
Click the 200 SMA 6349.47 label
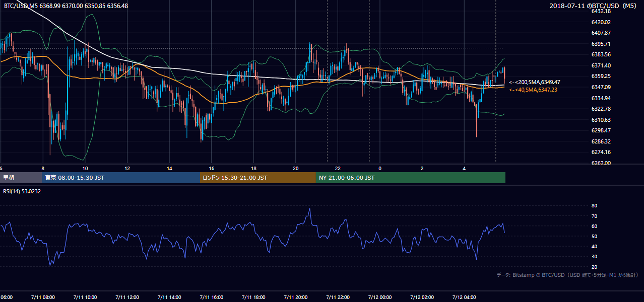click(535, 82)
